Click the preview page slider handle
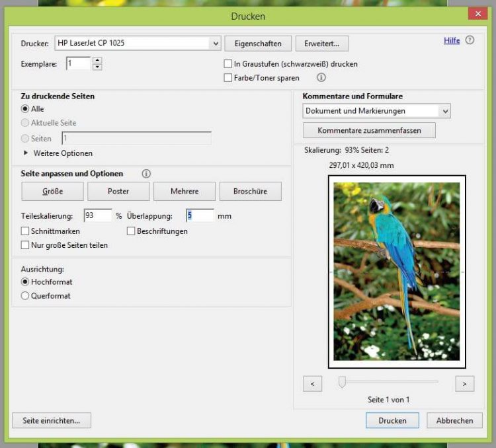This screenshot has height=448, width=496. (x=342, y=382)
